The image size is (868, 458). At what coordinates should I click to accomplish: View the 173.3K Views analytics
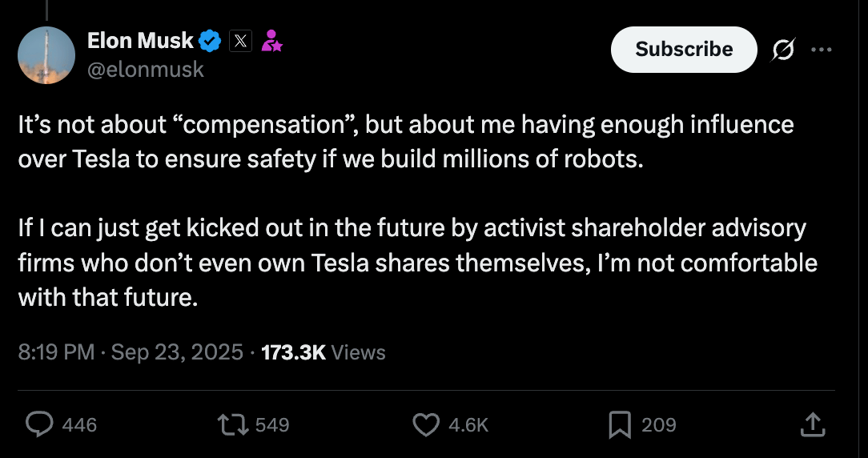point(323,352)
